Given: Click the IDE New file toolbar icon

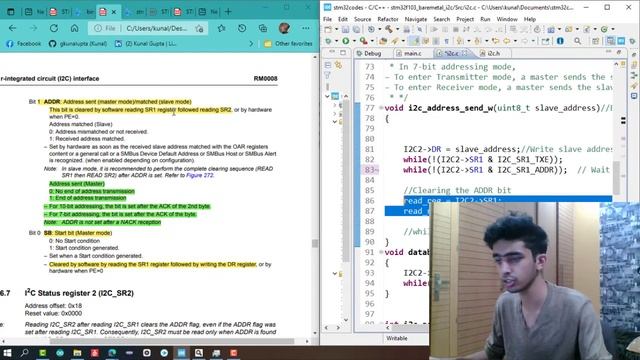Looking at the screenshot, I should point(328,29).
